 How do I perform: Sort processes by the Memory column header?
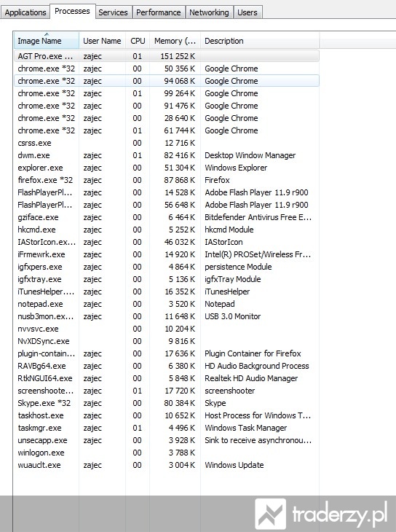pyautogui.click(x=175, y=41)
